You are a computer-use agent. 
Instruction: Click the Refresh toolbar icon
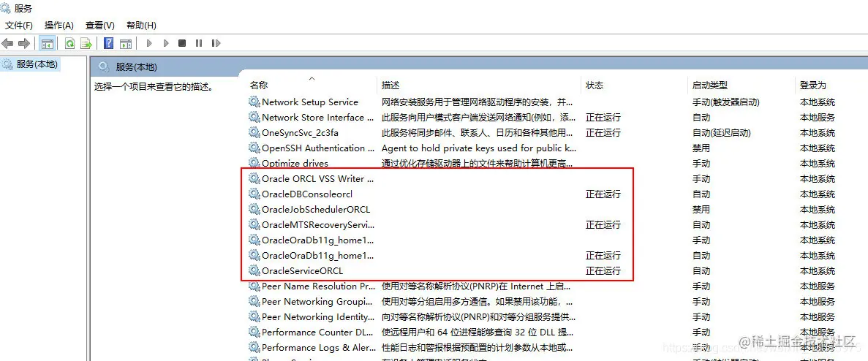[x=69, y=43]
